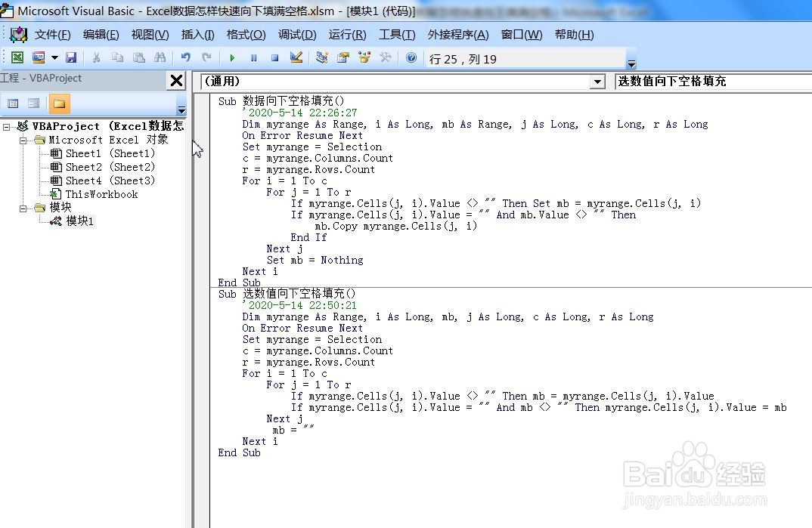812x528 pixels.
Task: Open Project Explorer toolbar icon
Action: pos(321,57)
